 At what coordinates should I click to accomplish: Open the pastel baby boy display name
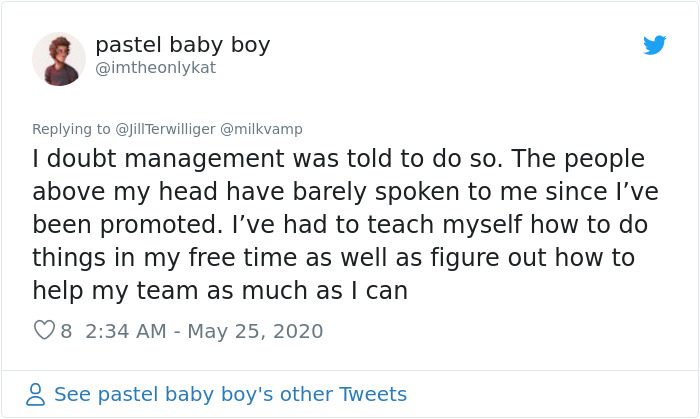[182, 45]
